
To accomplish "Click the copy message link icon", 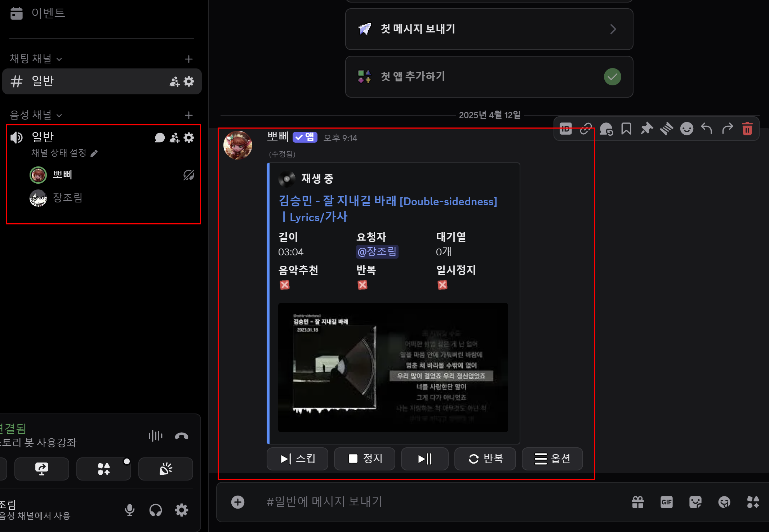I will pyautogui.click(x=586, y=129).
